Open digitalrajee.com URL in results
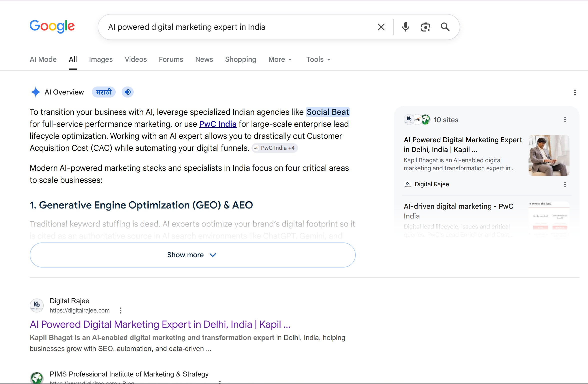 click(80, 310)
